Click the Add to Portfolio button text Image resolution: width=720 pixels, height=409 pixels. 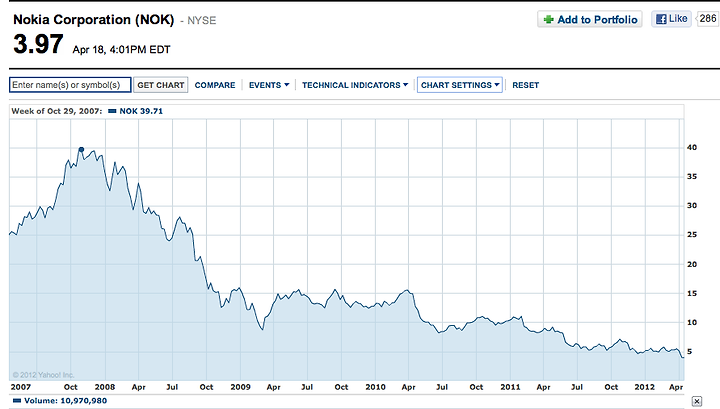point(597,20)
